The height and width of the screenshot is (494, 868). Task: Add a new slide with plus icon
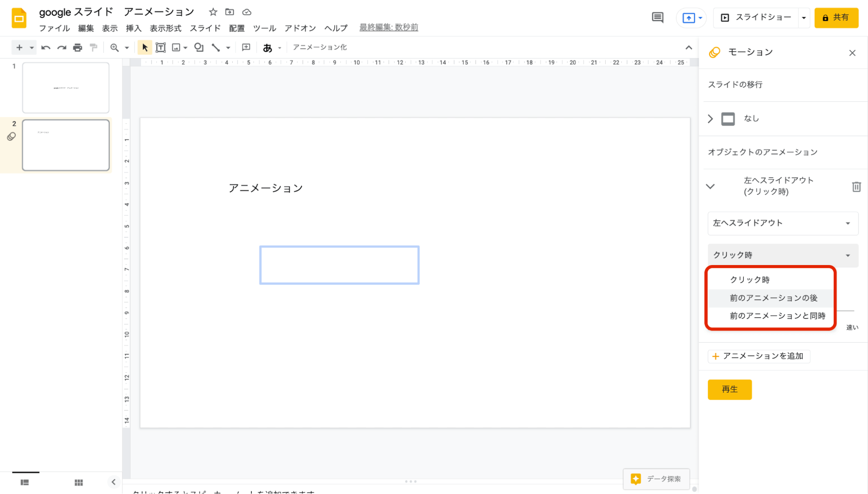pyautogui.click(x=19, y=47)
